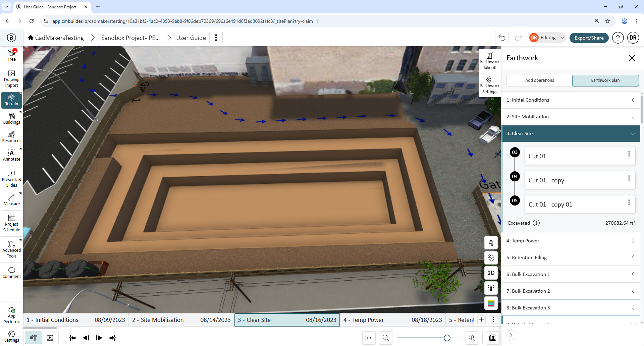Switch to the Add operations tab

539,80
